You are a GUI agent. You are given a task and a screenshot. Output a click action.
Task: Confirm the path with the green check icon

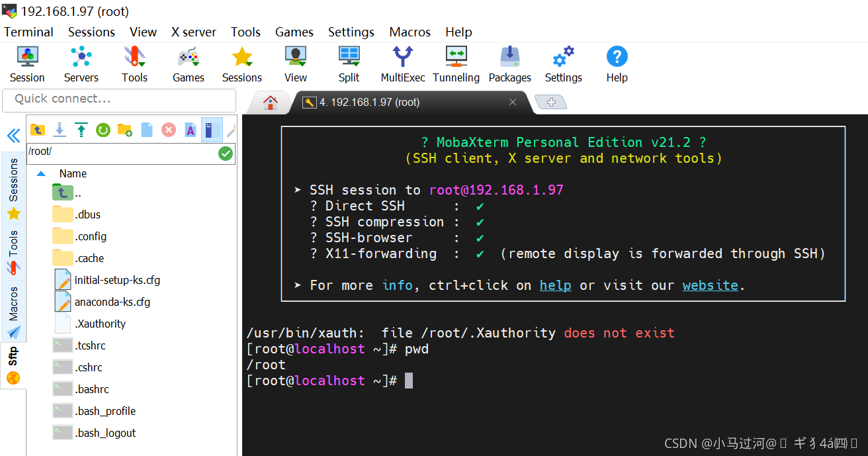pos(226,154)
